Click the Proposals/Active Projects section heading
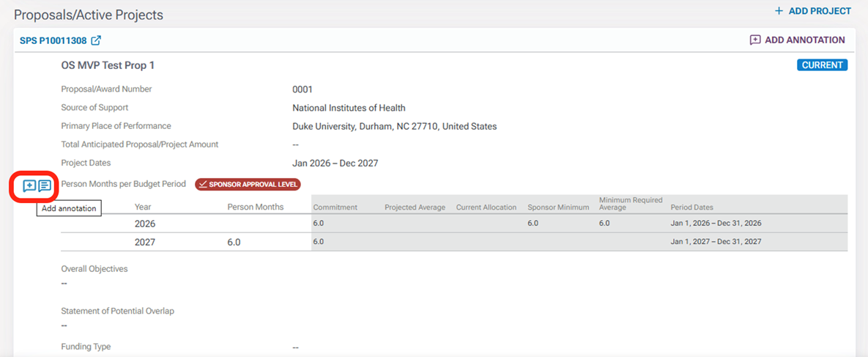868x357 pixels. click(x=89, y=15)
